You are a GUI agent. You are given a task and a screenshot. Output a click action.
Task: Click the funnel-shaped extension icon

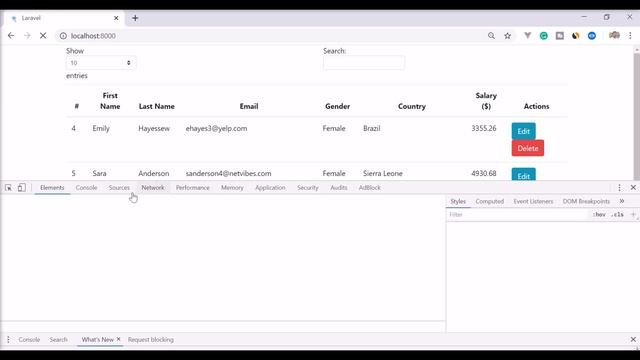pyautogui.click(x=527, y=36)
